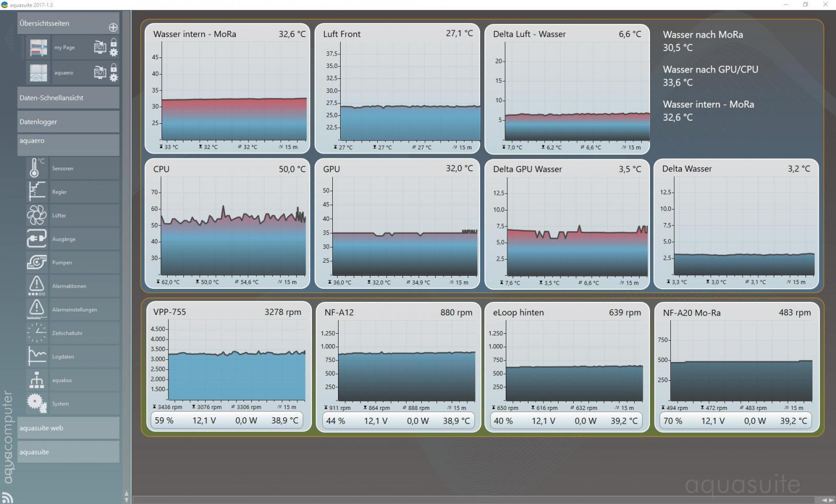836x504 pixels.
Task: Click the 50,0 °C reading in CPU header
Action: click(x=292, y=169)
